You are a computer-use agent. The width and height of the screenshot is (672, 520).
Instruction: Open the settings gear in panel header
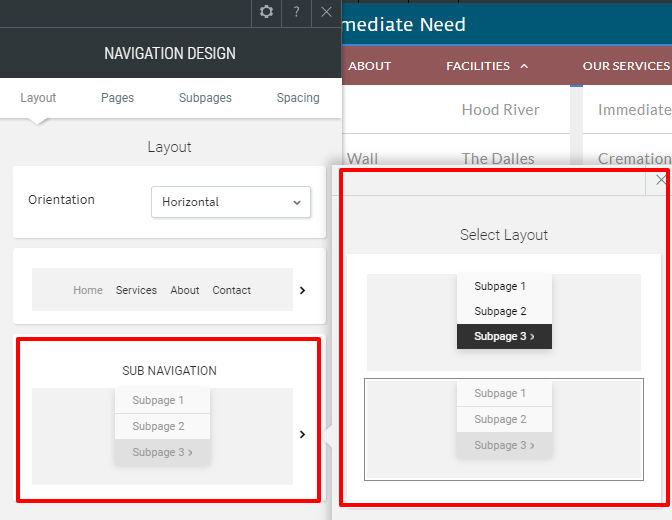point(266,12)
